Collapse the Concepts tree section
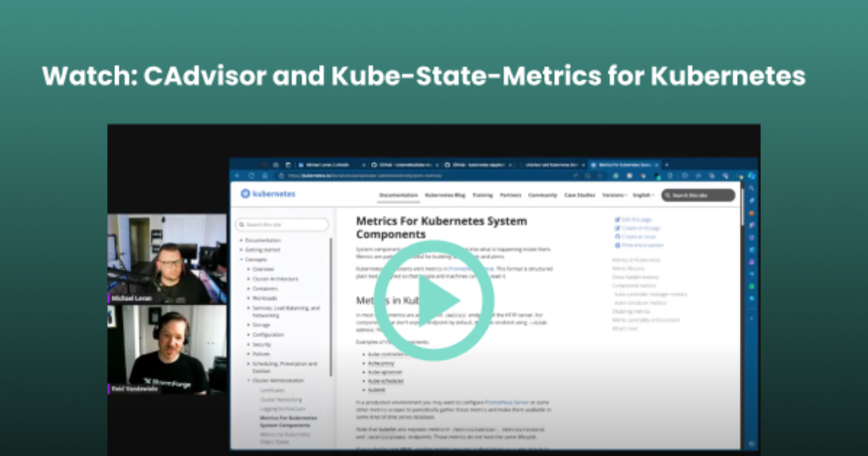Viewport: 868px width, 456px height. (241, 259)
